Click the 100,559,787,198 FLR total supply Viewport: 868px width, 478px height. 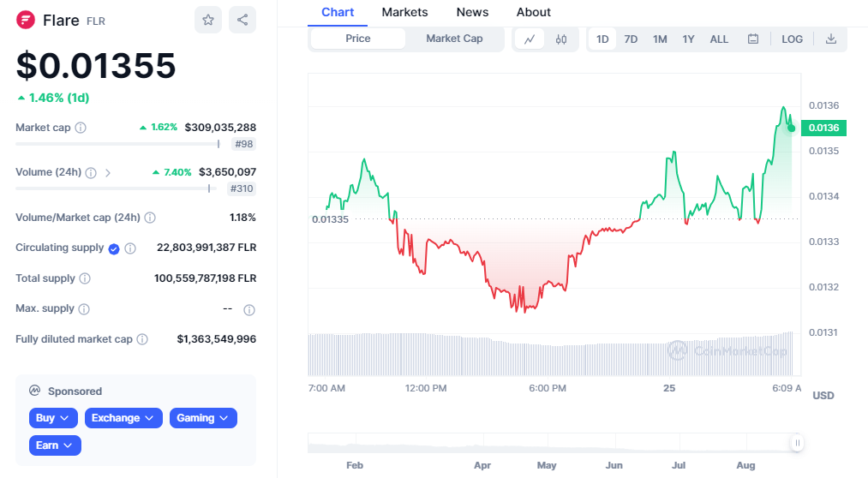206,278
